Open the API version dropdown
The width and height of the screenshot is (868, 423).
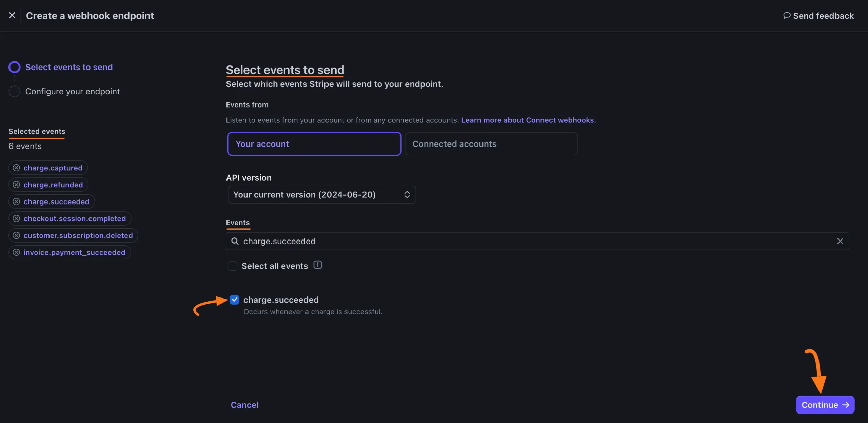[321, 194]
